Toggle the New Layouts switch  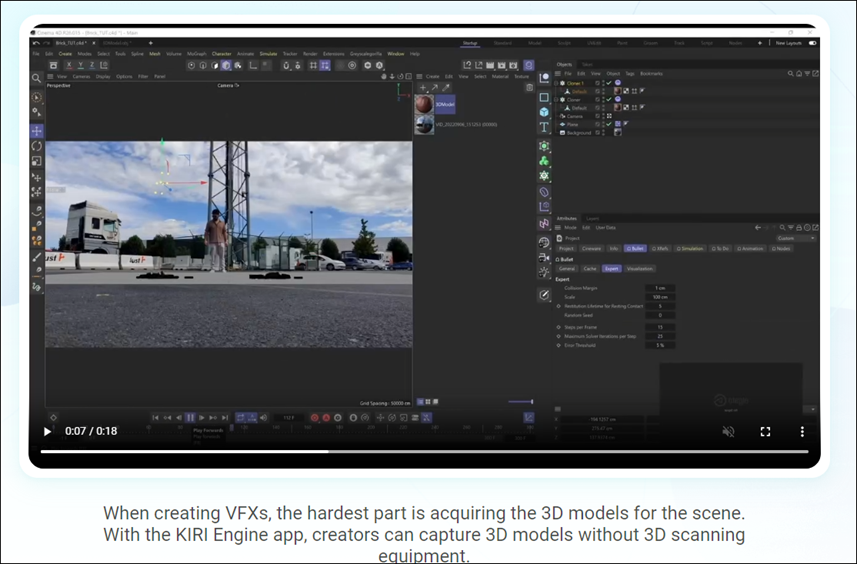click(x=812, y=43)
